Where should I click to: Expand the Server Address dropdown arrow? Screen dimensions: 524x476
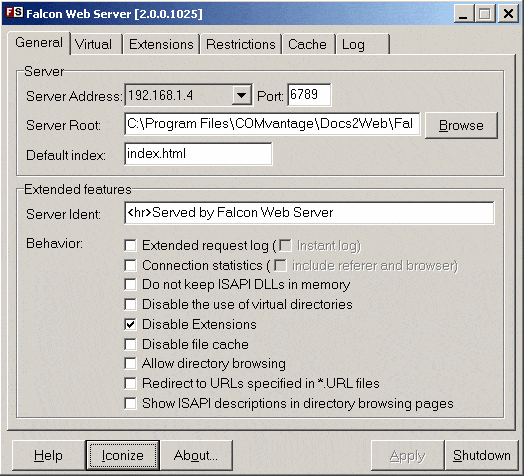[242, 95]
